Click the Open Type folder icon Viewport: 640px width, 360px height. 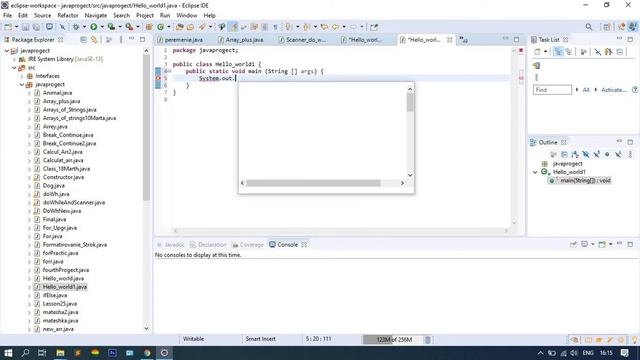pyautogui.click(x=180, y=27)
